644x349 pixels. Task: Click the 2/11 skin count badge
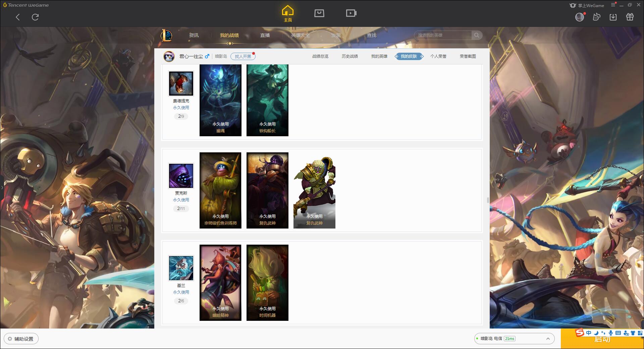181,208
